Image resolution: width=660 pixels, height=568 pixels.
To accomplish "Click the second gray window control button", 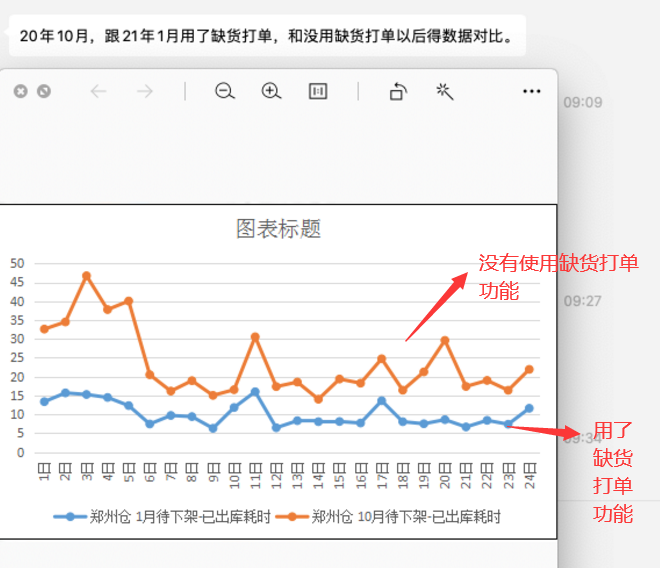I will (44, 91).
